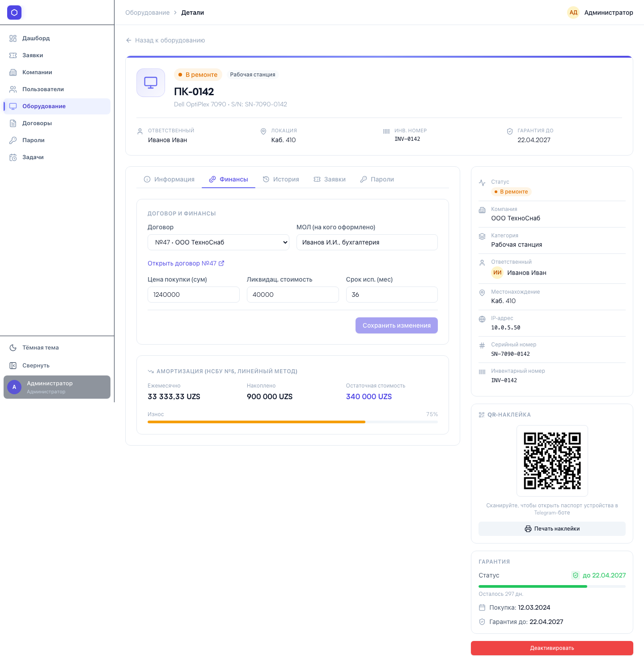Click the warranty progress bar
The height and width of the screenshot is (666, 644).
[552, 586]
